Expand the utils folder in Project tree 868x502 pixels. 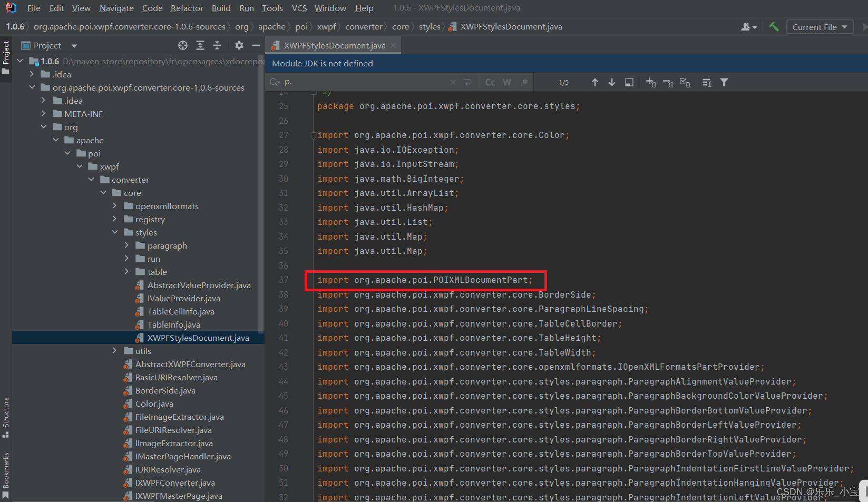[114, 350]
